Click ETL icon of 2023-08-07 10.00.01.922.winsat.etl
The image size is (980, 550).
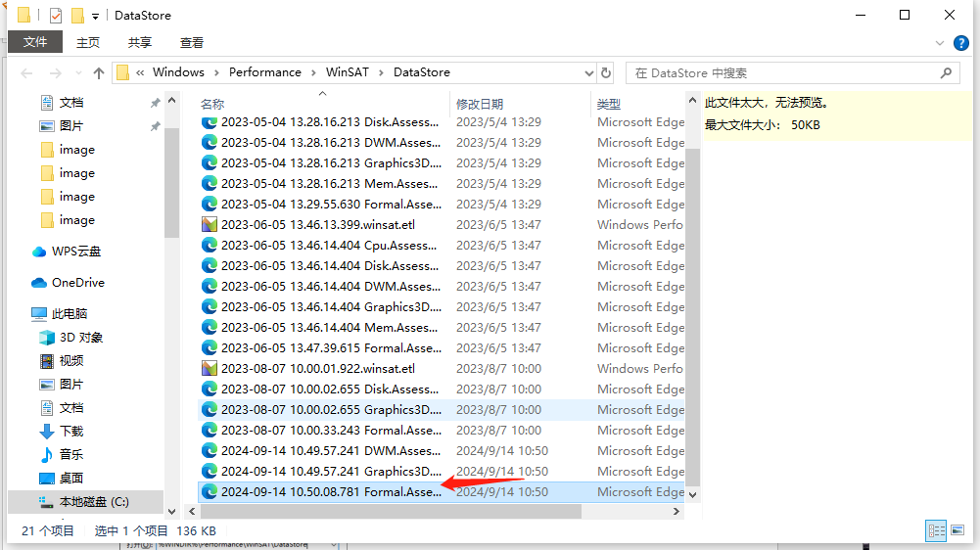(210, 369)
